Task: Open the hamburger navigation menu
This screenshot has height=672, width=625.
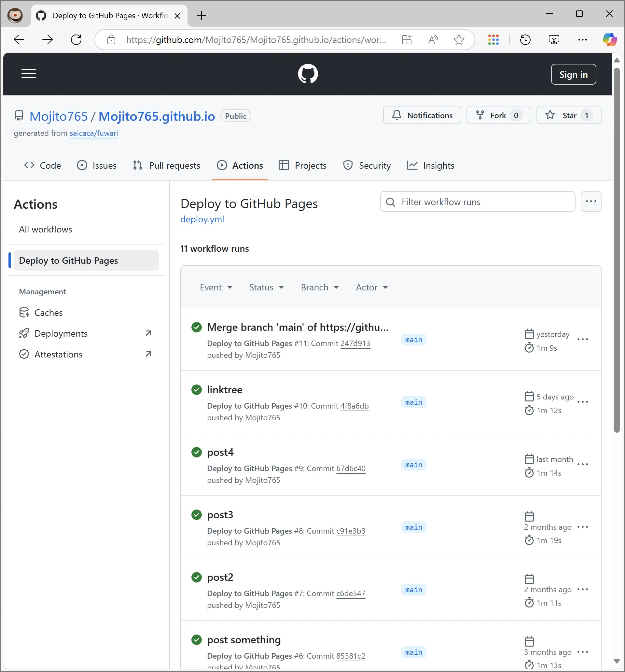Action: pos(28,74)
